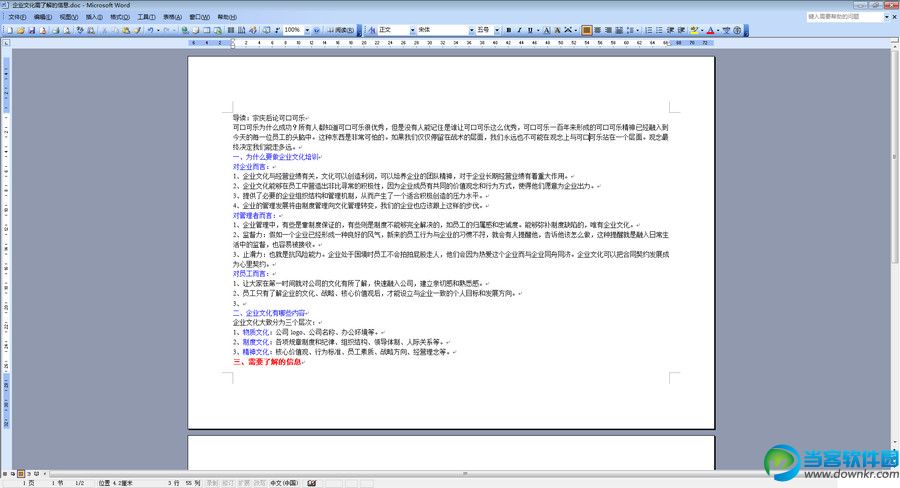Click the Paste icon
900x488 pixels.
tap(126, 30)
